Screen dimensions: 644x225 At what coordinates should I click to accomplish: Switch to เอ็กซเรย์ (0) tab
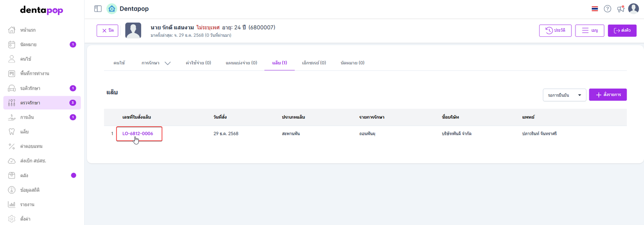tap(314, 63)
